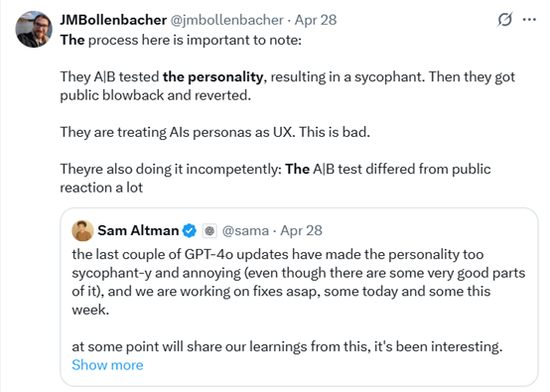Click the JMBollenbacher display name
Screen dimensions: 550x392
(113, 20)
